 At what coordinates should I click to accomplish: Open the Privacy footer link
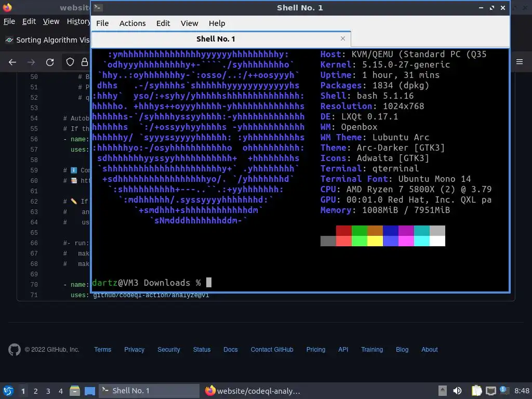coord(134,350)
